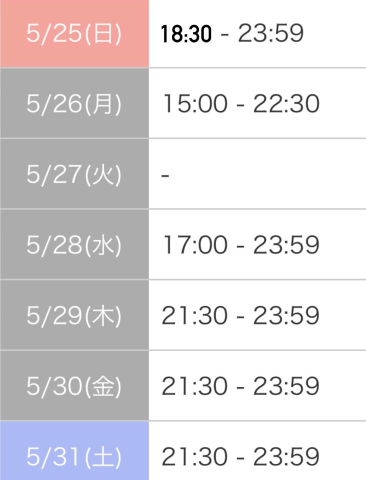Click the 15:00 start time on 5/26
The width and height of the screenshot is (366, 480).
click(x=195, y=104)
